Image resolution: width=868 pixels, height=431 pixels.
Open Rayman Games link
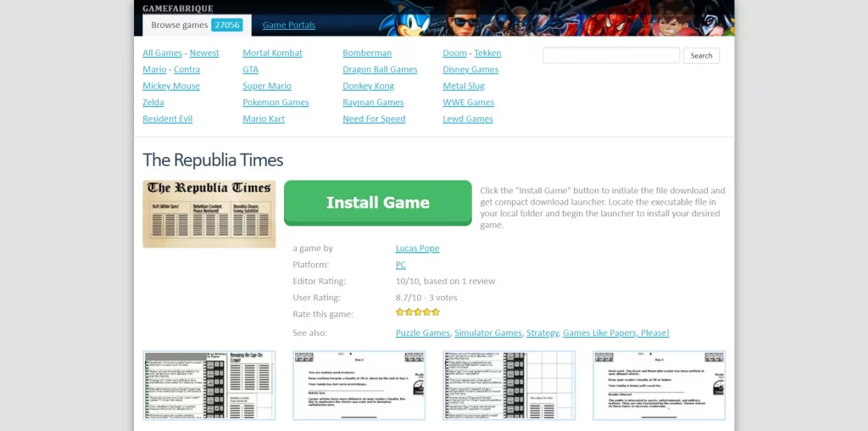click(x=373, y=103)
